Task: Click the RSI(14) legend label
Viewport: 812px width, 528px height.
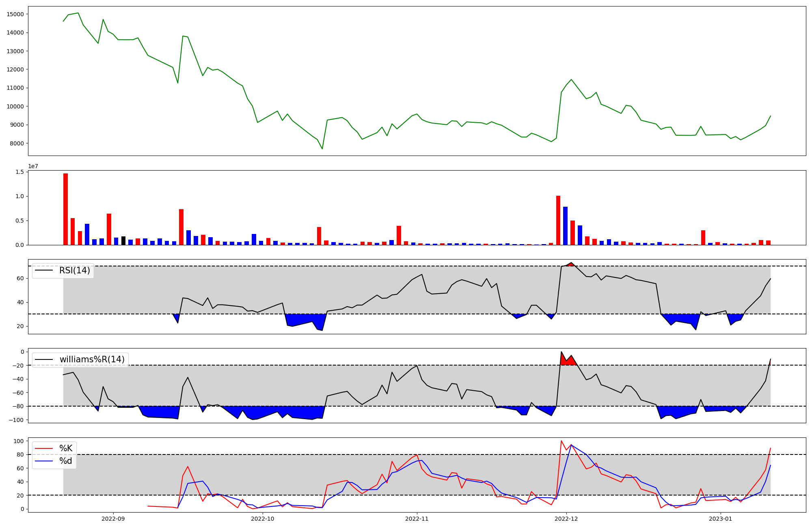Action: 75,270
